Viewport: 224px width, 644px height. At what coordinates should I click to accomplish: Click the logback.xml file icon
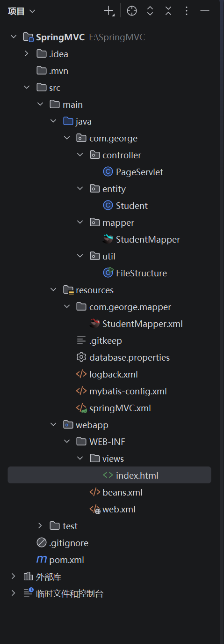pyautogui.click(x=81, y=374)
